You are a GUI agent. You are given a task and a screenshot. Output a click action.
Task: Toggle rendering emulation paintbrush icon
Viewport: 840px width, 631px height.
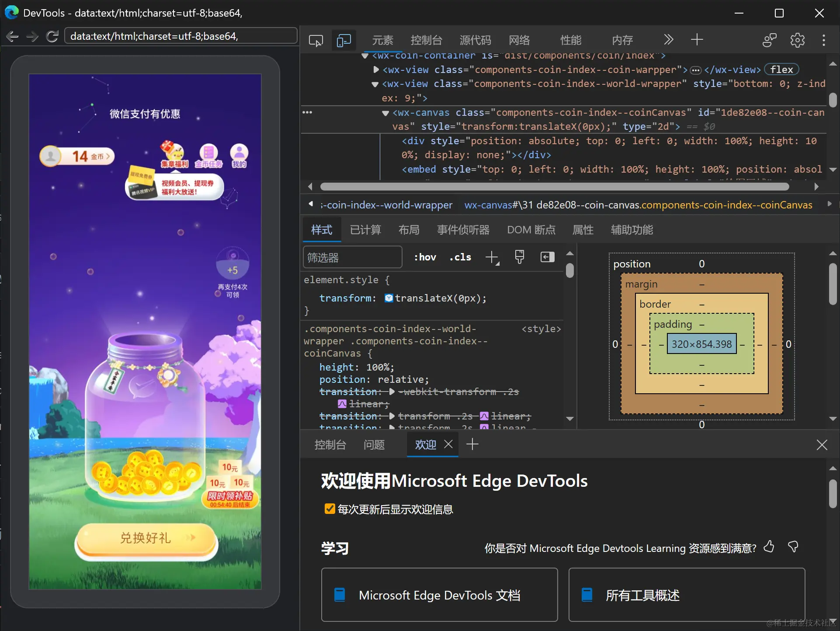pyautogui.click(x=519, y=257)
